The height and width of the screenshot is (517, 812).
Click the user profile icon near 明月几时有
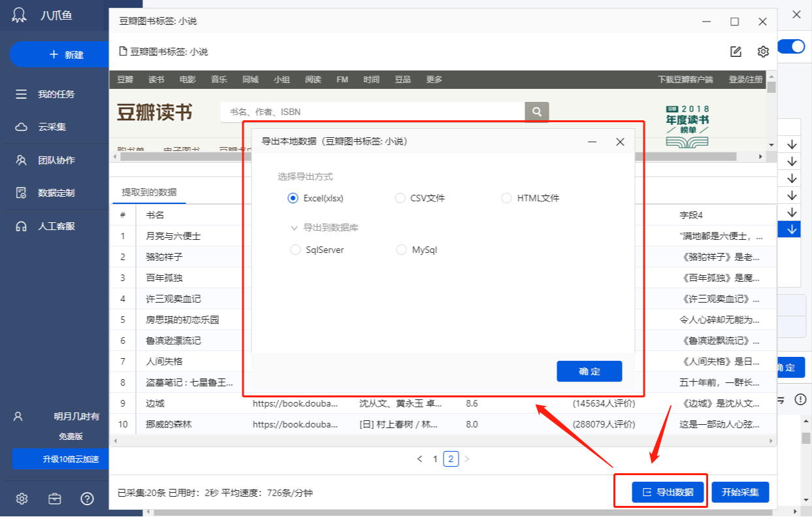pos(19,416)
